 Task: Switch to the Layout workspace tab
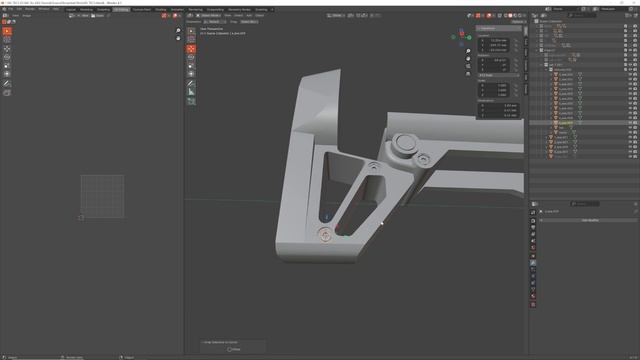(71, 9)
